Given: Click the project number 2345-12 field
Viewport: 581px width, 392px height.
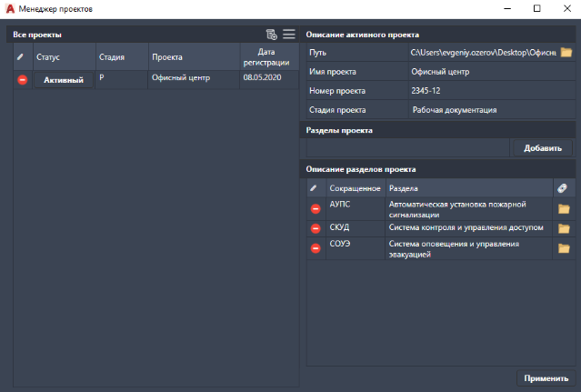Looking at the screenshot, I should pos(492,91).
